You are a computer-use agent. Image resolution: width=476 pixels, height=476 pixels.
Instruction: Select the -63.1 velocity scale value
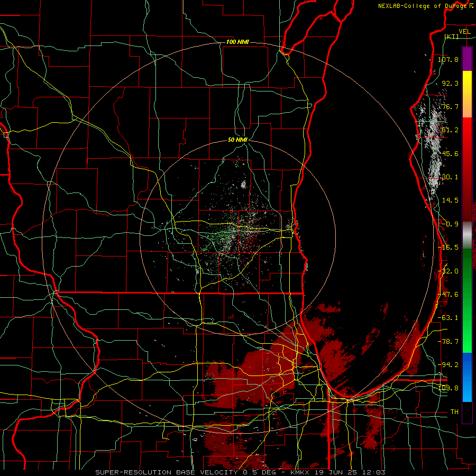[448, 318]
